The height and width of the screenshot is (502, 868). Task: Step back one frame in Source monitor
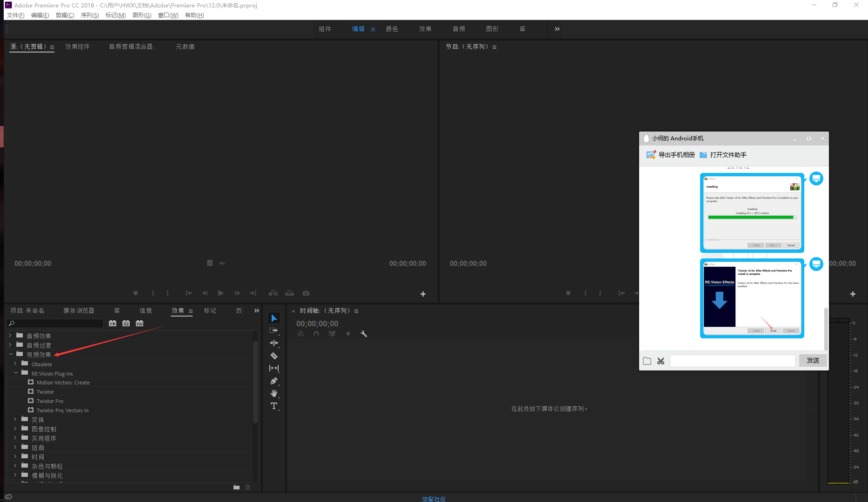(x=205, y=293)
